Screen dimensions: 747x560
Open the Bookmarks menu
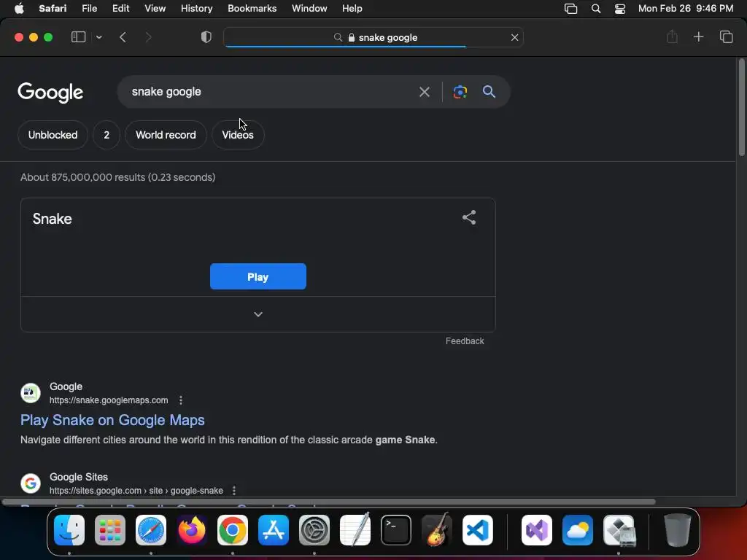252,9
